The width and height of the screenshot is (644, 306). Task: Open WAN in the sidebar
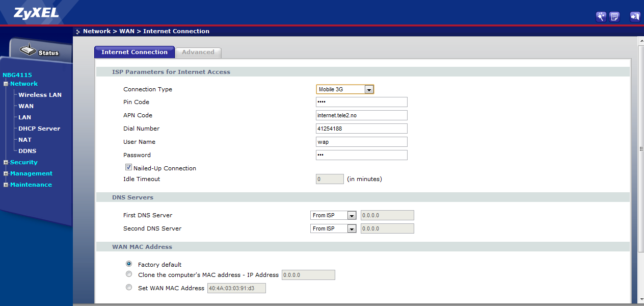26,106
